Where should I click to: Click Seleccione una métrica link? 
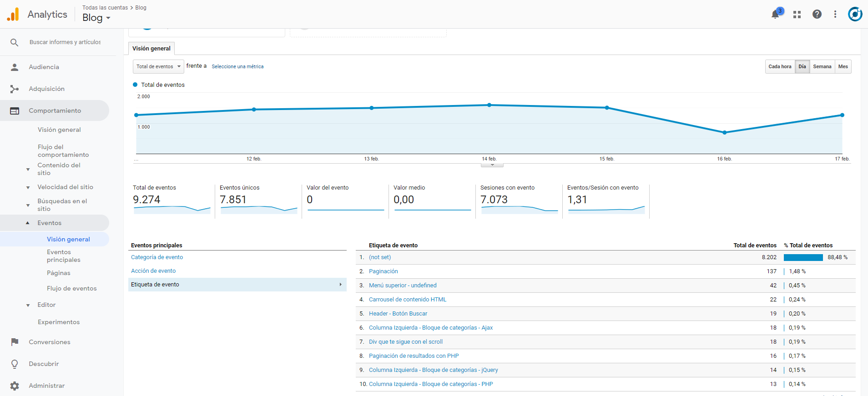[237, 66]
